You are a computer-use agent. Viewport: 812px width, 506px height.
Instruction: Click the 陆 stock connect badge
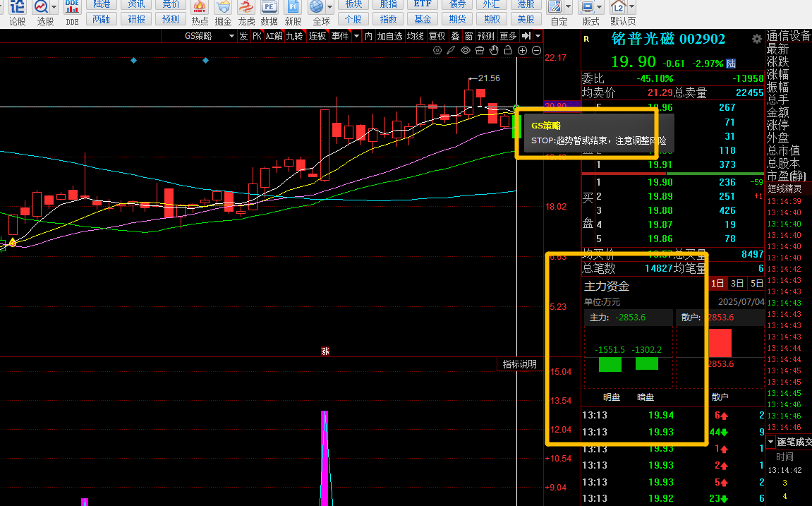[x=731, y=64]
